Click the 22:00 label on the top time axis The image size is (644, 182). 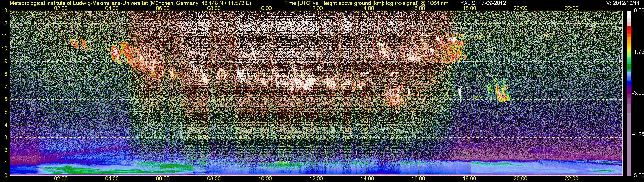571,8
